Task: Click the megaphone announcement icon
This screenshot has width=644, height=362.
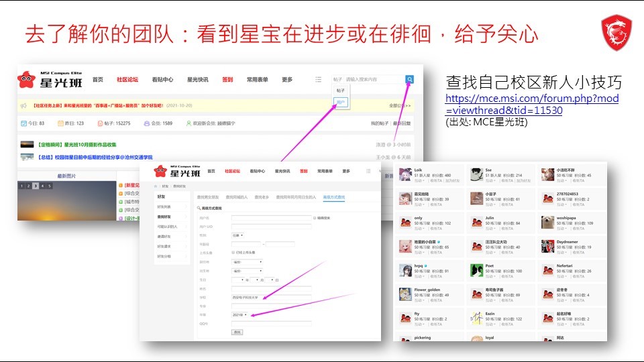Action: pos(24,106)
